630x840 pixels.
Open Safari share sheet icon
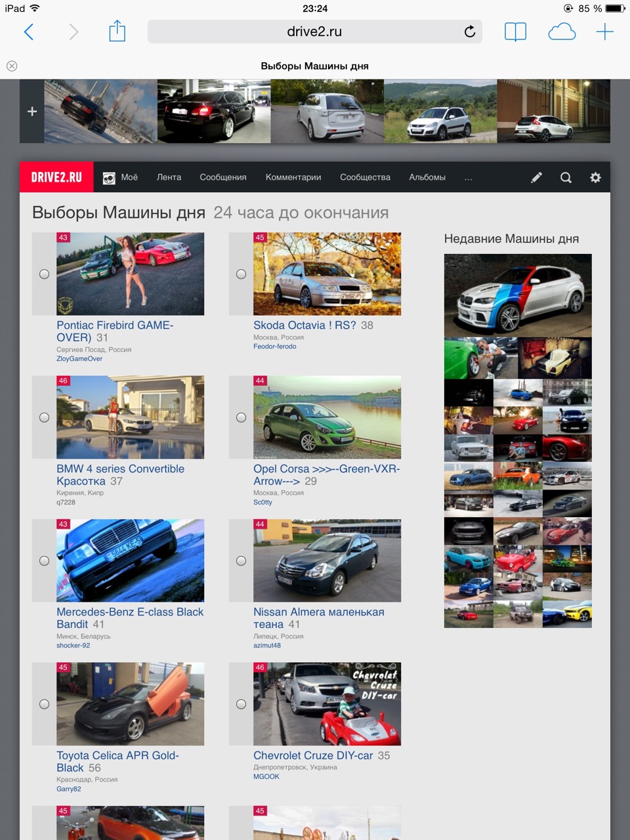117,30
